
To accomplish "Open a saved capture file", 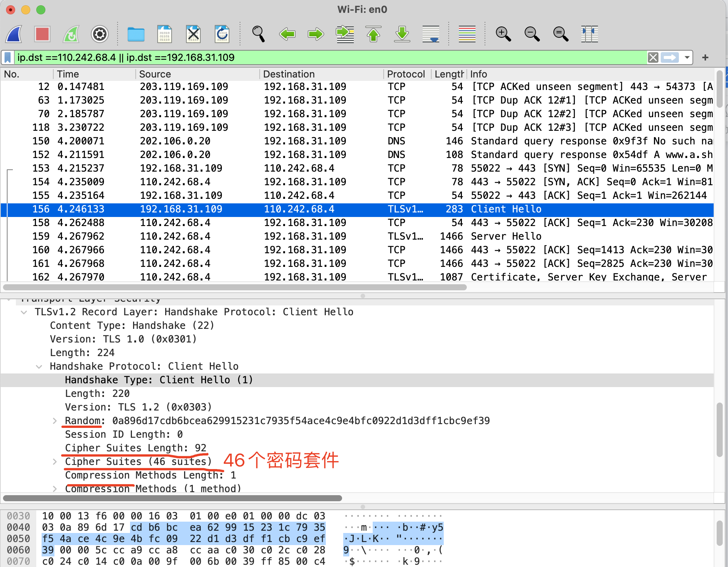I will click(x=136, y=34).
